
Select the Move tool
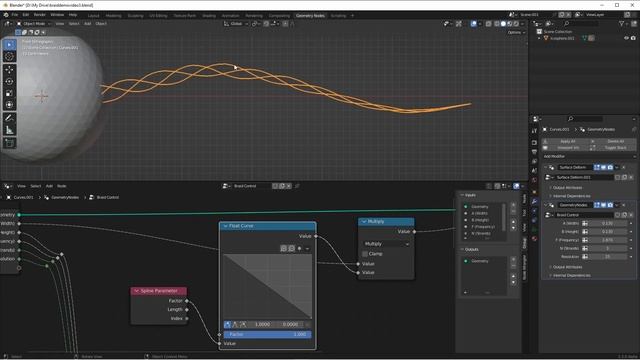[x=9, y=70]
